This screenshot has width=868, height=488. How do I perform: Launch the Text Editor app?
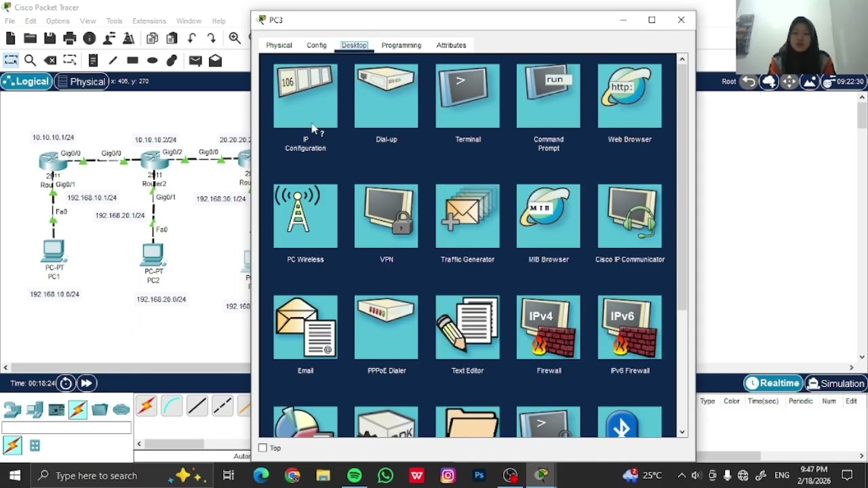point(467,327)
